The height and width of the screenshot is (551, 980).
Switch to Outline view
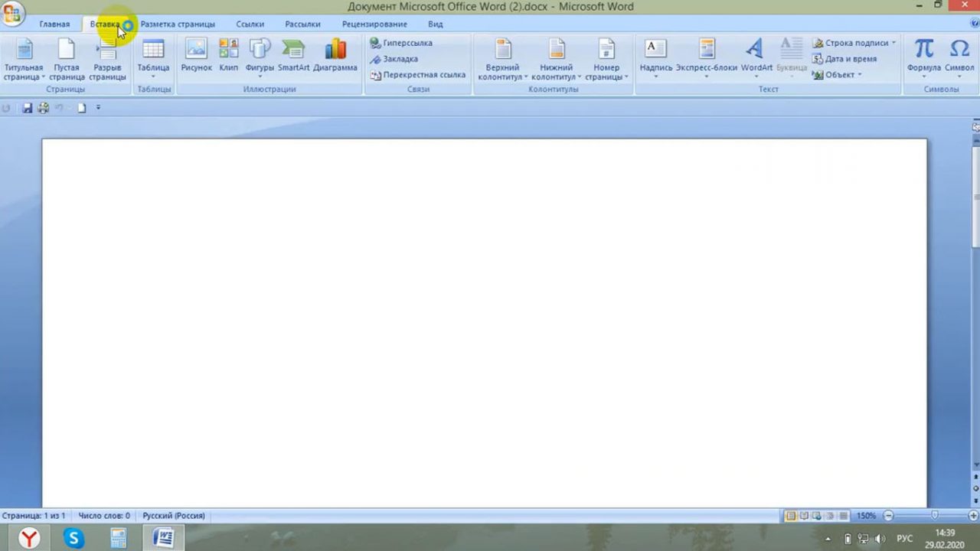point(830,516)
